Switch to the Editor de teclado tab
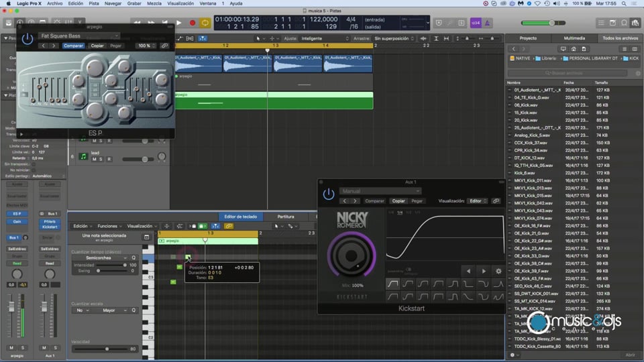The height and width of the screenshot is (362, 644). (x=240, y=217)
